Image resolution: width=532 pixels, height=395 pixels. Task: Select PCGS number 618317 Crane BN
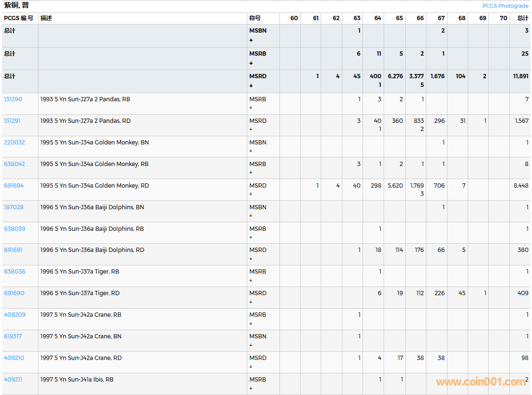point(13,336)
